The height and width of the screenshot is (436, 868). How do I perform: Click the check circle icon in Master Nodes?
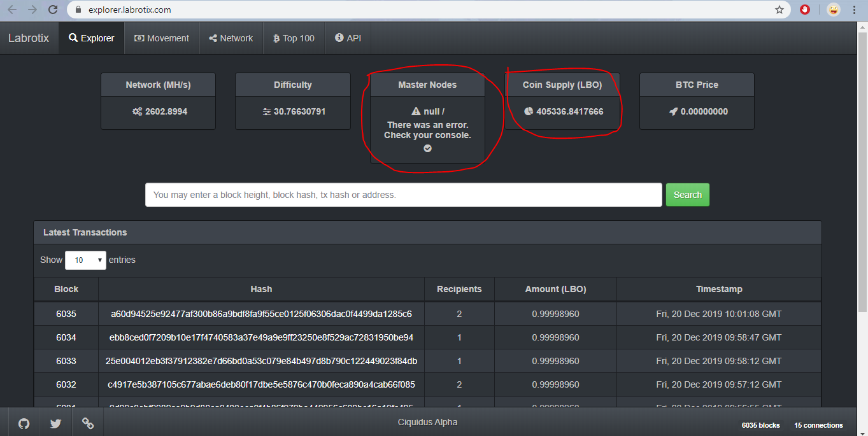click(427, 148)
